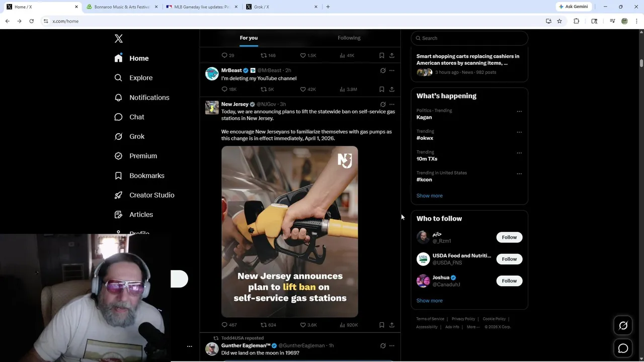Open MrBeast profile avatar

[x=212, y=73]
